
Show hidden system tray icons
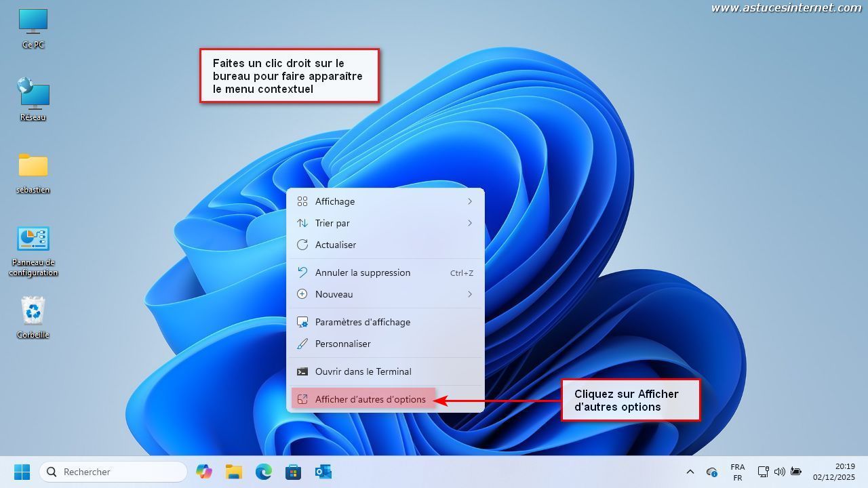click(690, 472)
